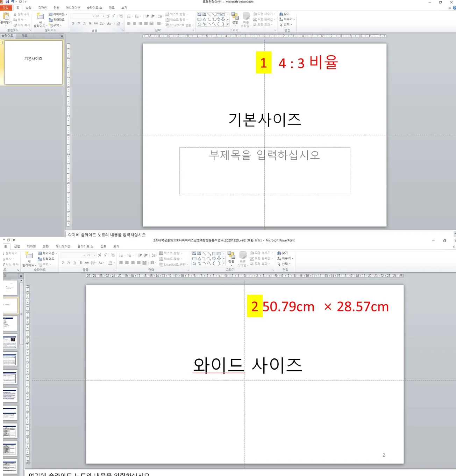The image size is (456, 476).
Task: Select highlighted second slide thumbnail in bottom window
Action: point(10,305)
